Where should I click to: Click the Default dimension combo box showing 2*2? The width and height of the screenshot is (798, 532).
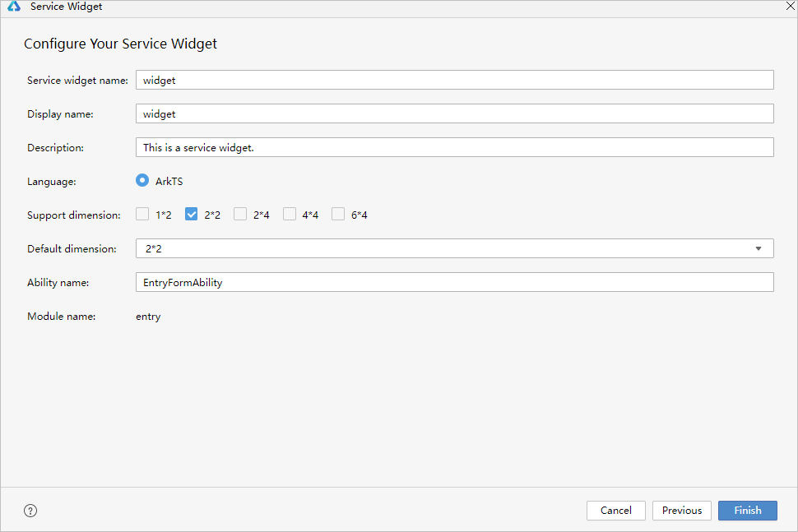[444, 248]
